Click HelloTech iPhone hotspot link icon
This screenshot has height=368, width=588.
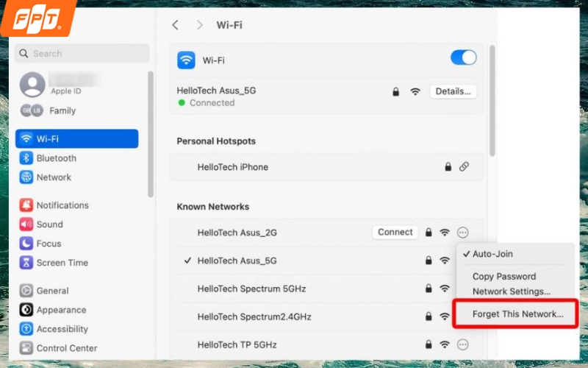tap(464, 167)
